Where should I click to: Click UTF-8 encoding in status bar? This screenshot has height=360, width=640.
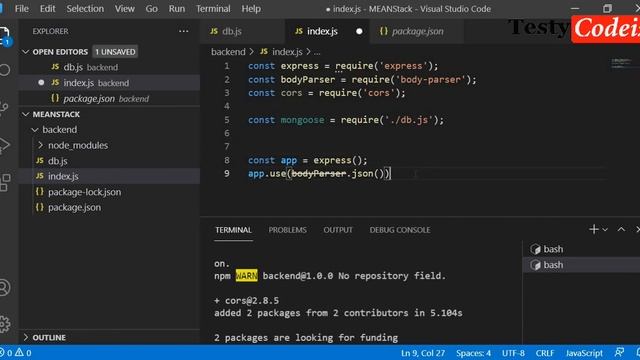[x=513, y=353]
